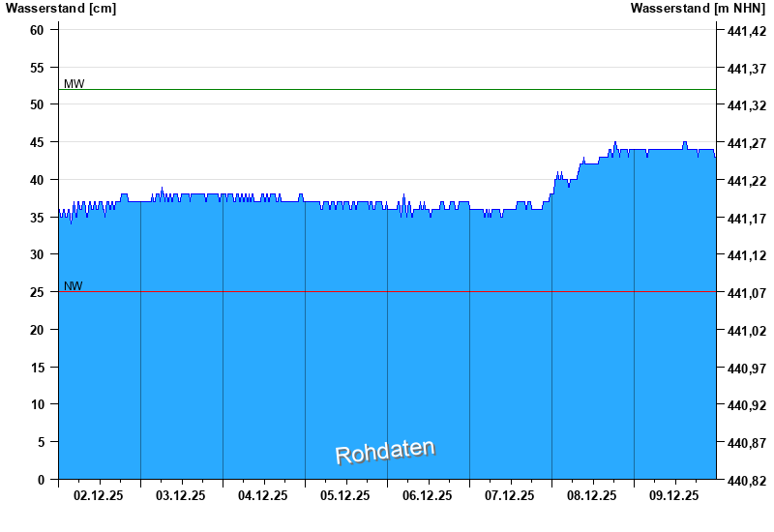Click the right axis value 441,22
The width and height of the screenshot is (774, 532).
747,181
